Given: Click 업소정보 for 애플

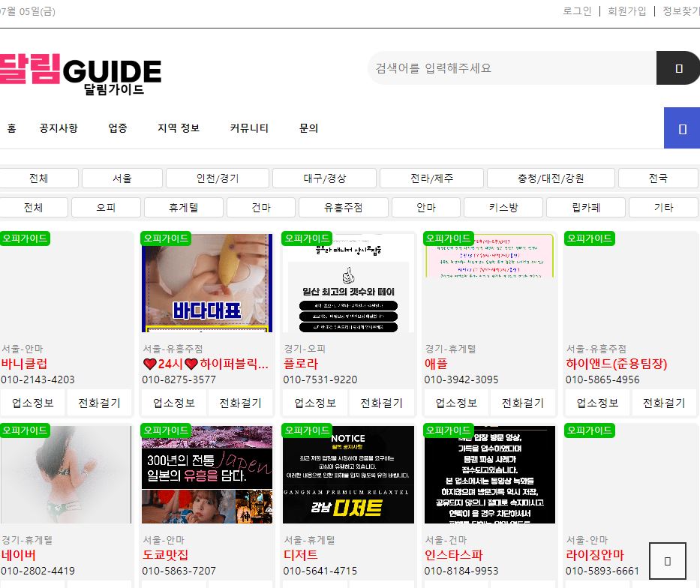Looking at the screenshot, I should click(456, 403).
